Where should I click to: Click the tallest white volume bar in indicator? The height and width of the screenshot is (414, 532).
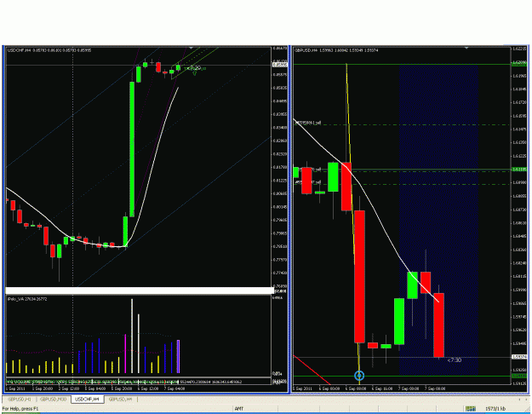[x=132, y=336]
